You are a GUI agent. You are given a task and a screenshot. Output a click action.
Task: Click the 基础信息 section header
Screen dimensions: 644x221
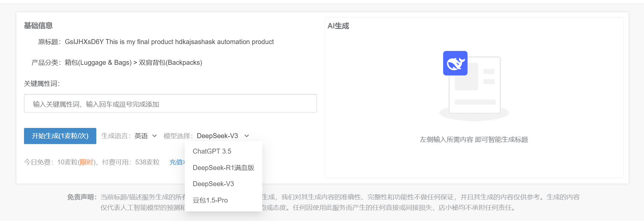(x=38, y=26)
